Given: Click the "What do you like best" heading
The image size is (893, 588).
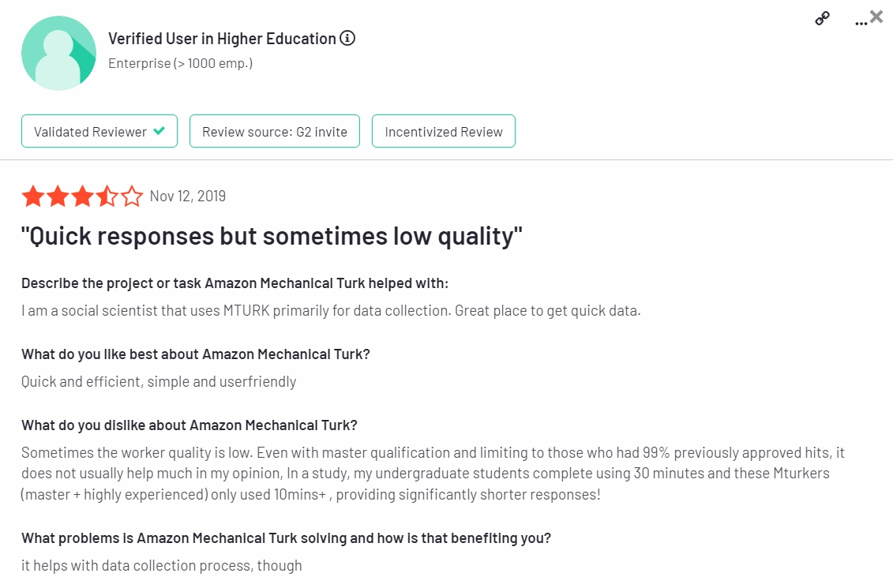Looking at the screenshot, I should point(196,354).
